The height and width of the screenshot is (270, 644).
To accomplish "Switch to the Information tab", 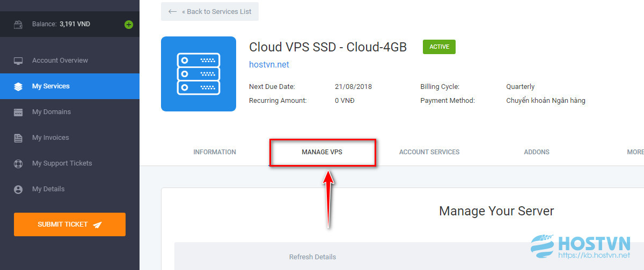I will pyautogui.click(x=215, y=152).
